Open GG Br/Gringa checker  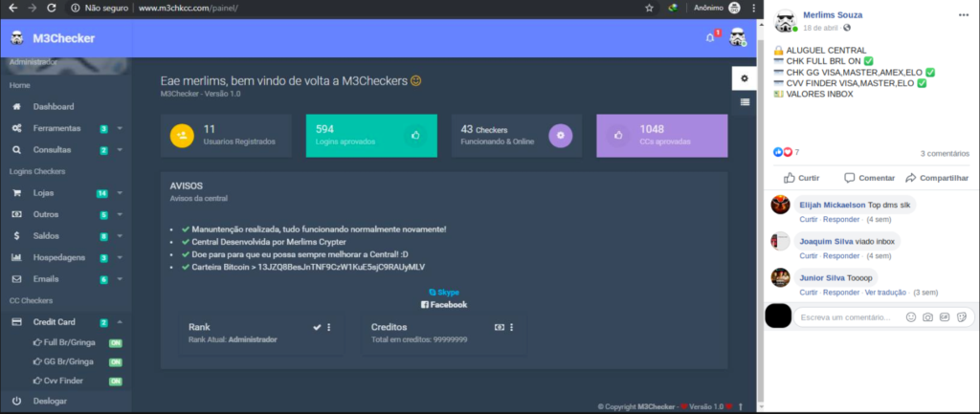[x=66, y=361]
